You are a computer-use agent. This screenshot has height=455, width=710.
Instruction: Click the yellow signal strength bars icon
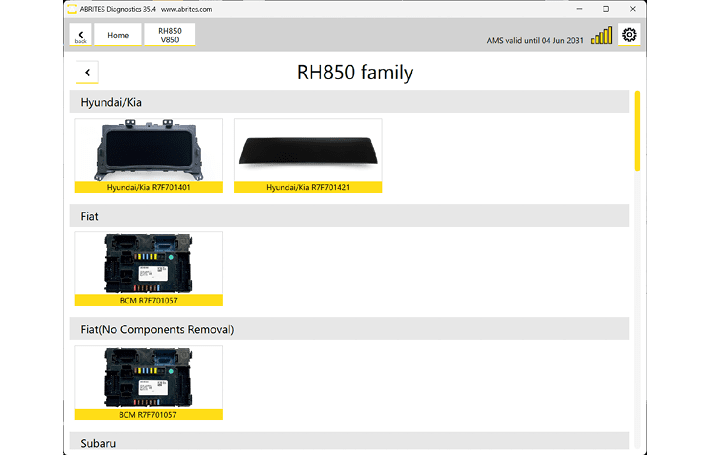[601, 36]
